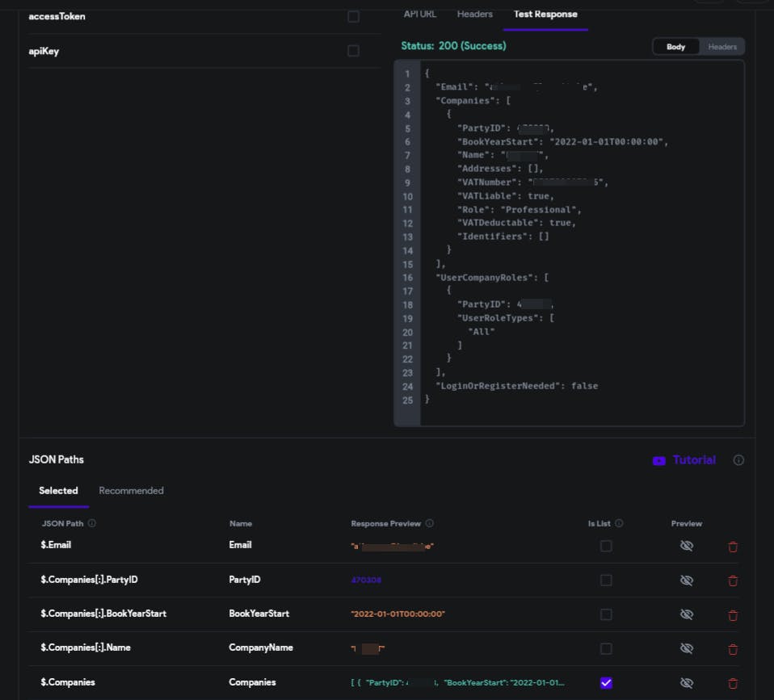
Task: Open the JSON Paths help info icon
Action: pyautogui.click(x=738, y=460)
